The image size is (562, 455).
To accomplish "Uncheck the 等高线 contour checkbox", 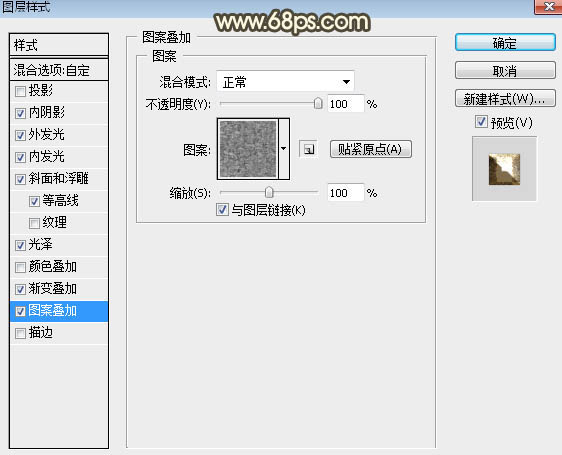I will [x=34, y=201].
